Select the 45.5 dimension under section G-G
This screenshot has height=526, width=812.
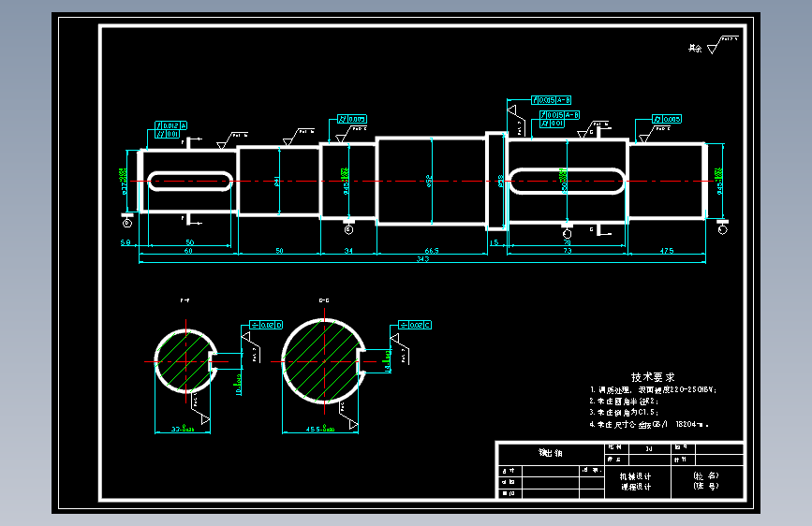(320, 430)
